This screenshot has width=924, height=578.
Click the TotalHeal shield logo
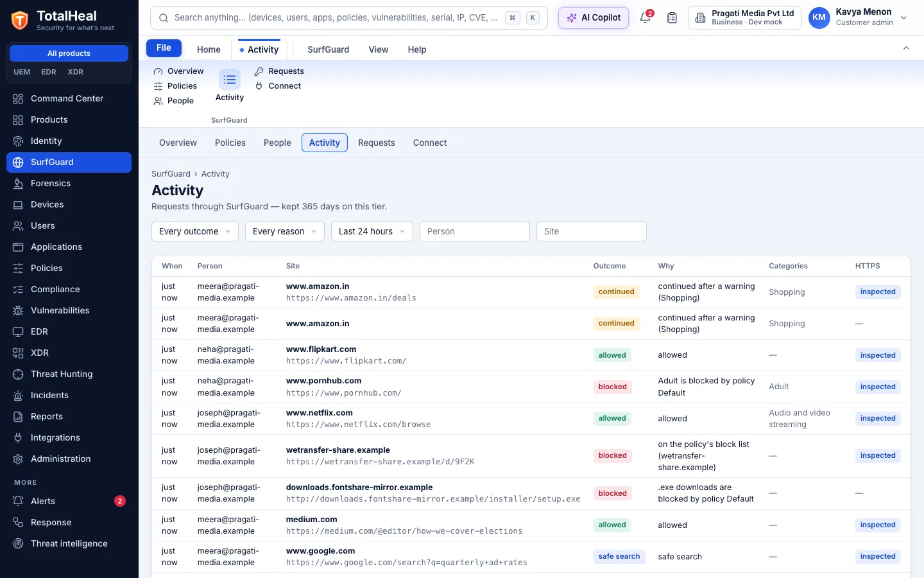coord(20,21)
